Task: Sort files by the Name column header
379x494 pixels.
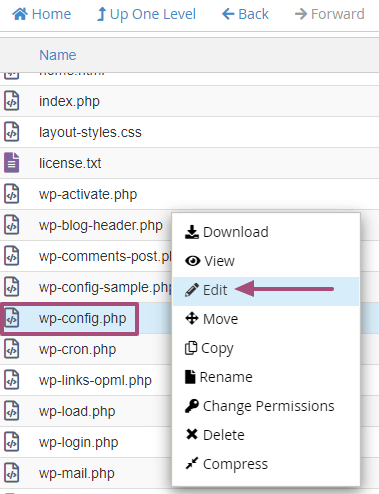Action: point(58,55)
